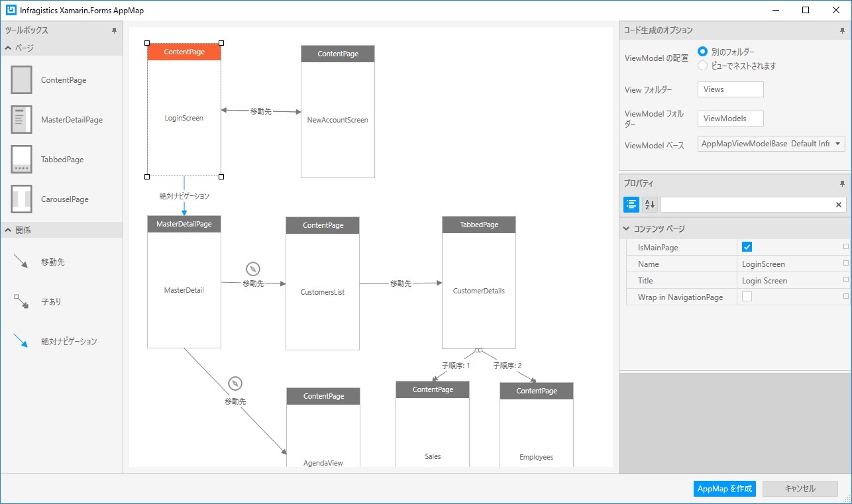Click the TabbedPage header on canvas
This screenshot has width=852, height=504.
click(479, 225)
